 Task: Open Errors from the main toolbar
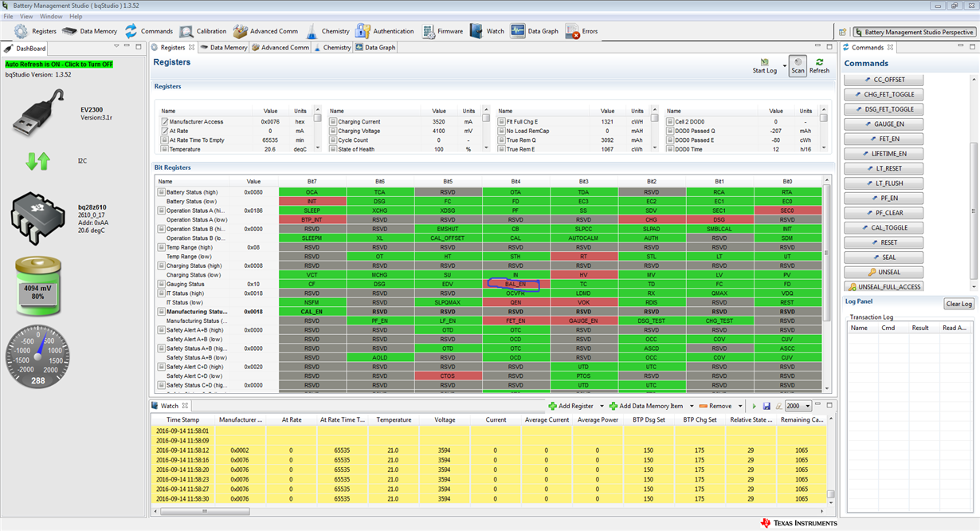(x=582, y=32)
